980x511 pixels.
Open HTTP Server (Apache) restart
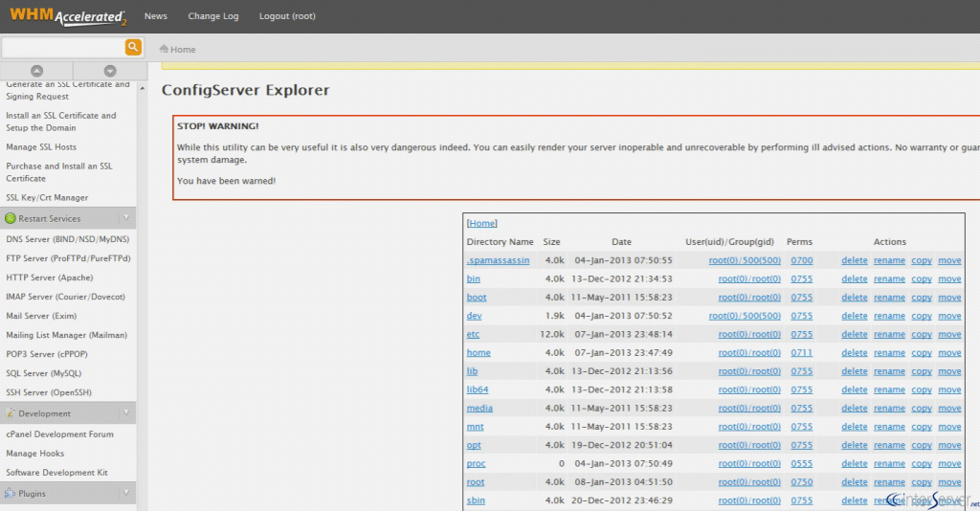pyautogui.click(x=50, y=278)
